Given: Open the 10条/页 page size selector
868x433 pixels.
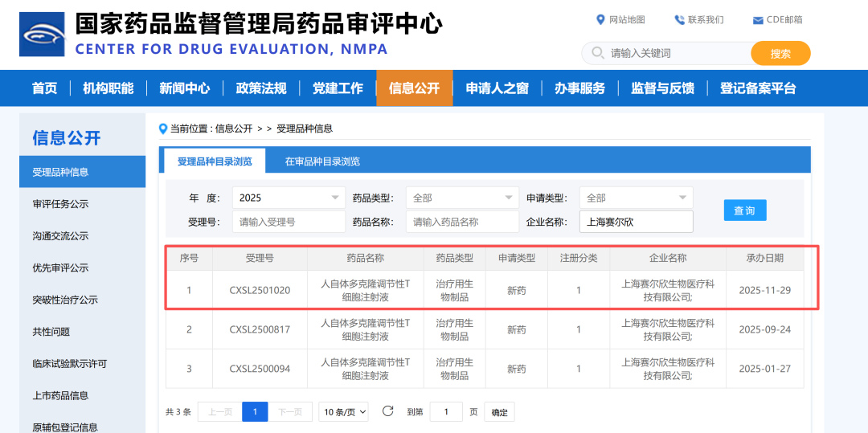Looking at the screenshot, I should click(x=343, y=412).
